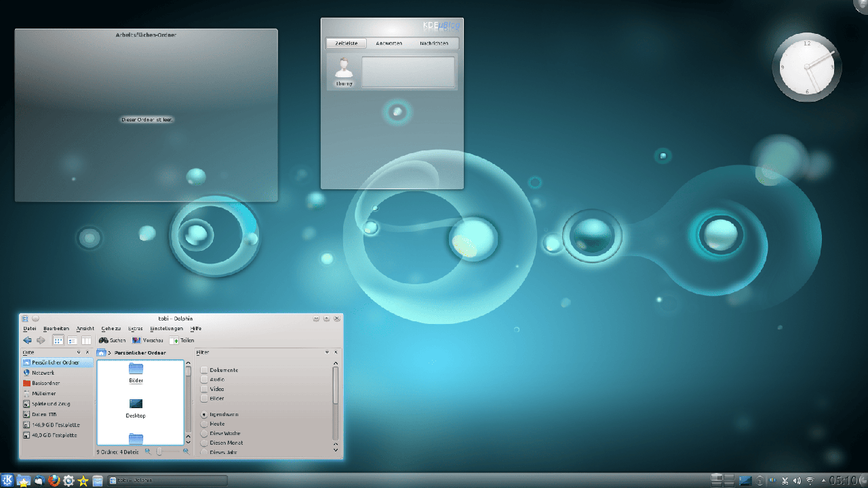Check the Audio filter checkbox

coord(204,380)
